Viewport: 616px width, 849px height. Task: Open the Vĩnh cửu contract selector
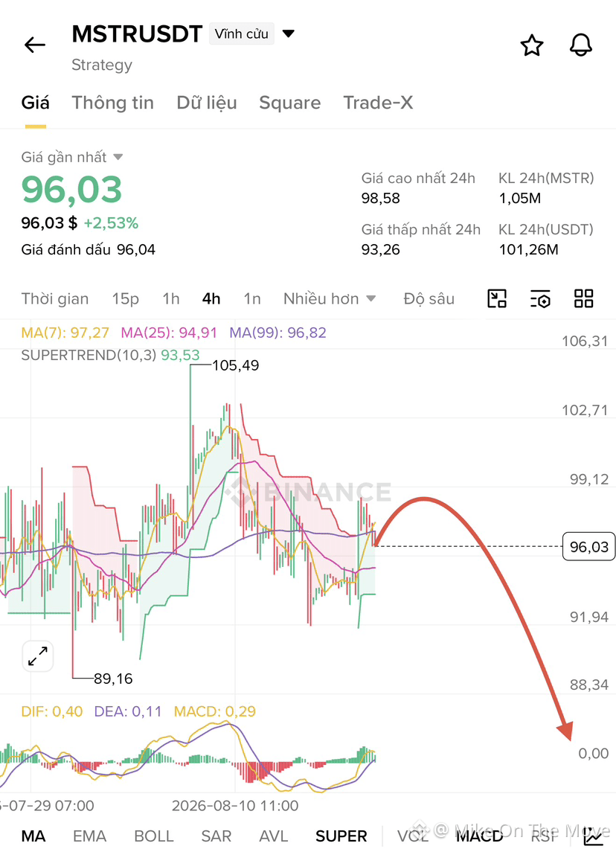click(242, 33)
